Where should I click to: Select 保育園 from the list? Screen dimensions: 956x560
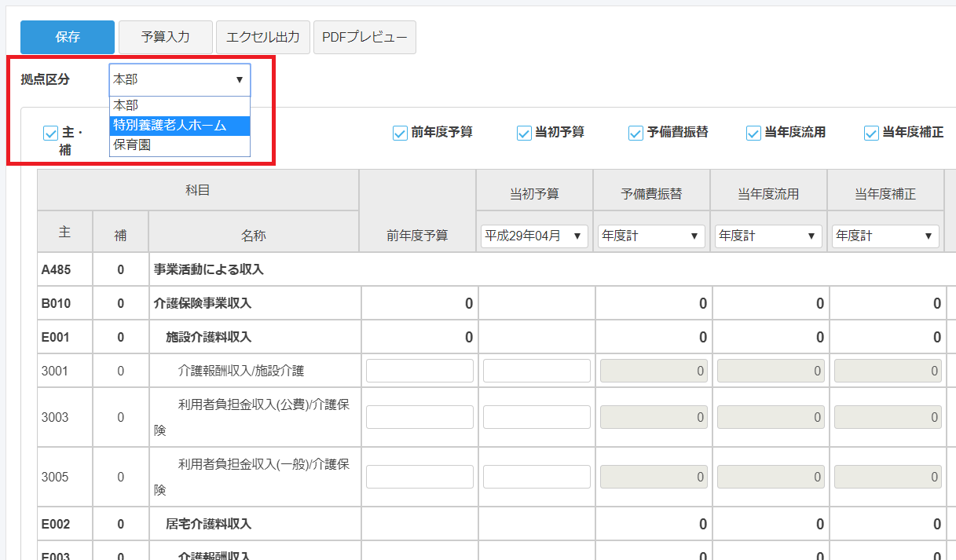point(180,145)
